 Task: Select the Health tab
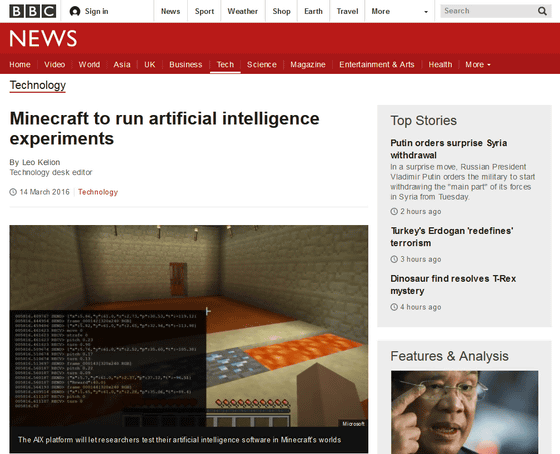point(440,65)
